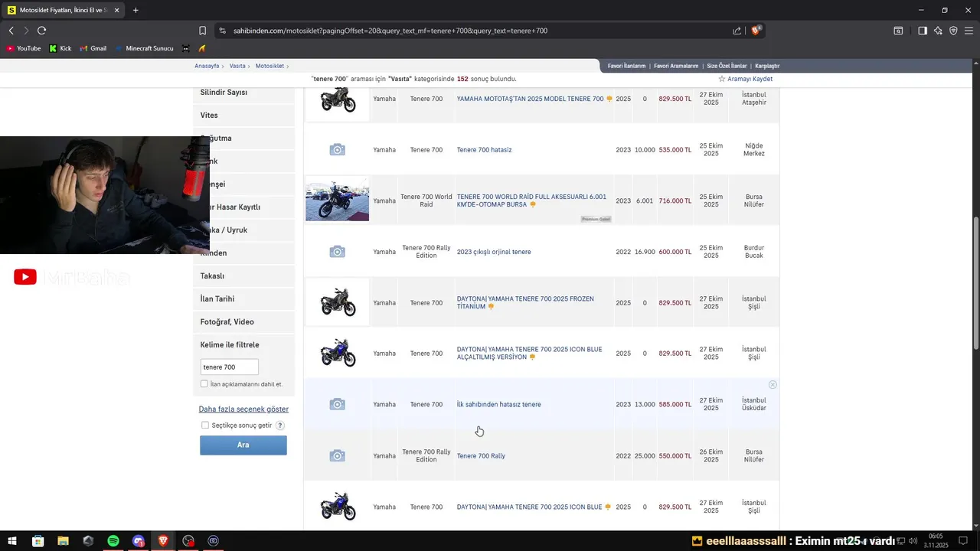Open Microsoft Store from taskbar
Image resolution: width=980 pixels, height=551 pixels.
pyautogui.click(x=38, y=541)
